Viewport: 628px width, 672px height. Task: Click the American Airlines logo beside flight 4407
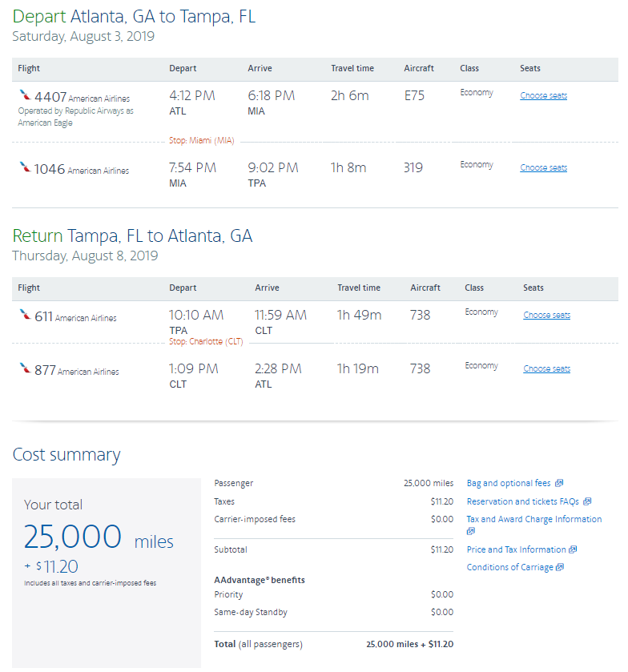click(26, 95)
